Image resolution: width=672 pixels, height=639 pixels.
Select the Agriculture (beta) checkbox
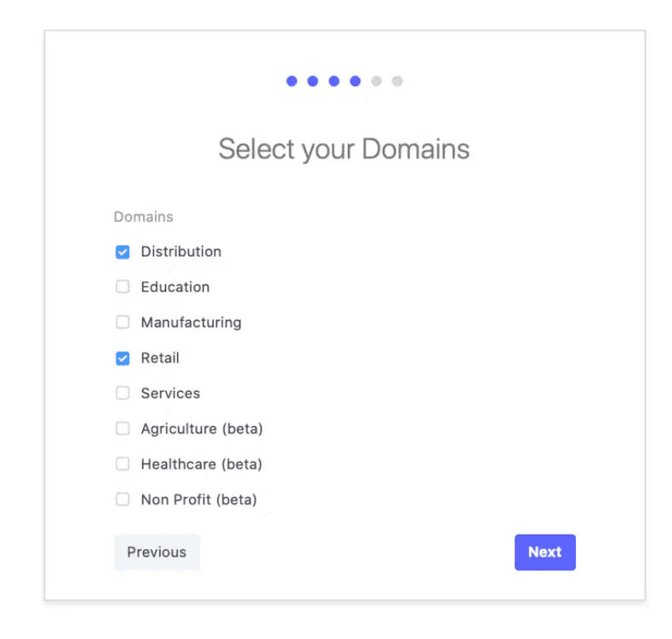tap(122, 429)
